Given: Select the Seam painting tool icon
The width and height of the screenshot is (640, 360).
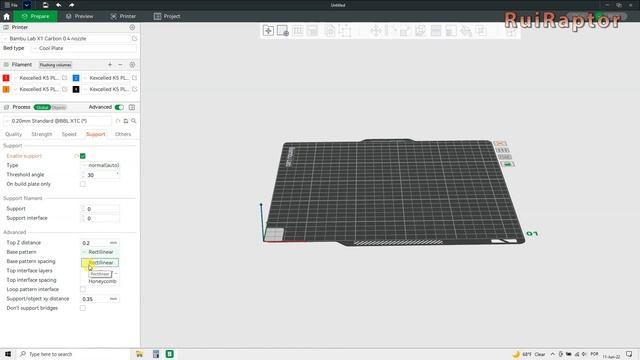Looking at the screenshot, I should 466,31.
